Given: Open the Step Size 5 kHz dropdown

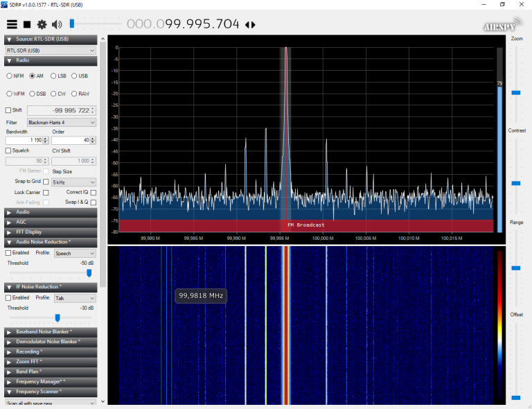Looking at the screenshot, I should 73,182.
